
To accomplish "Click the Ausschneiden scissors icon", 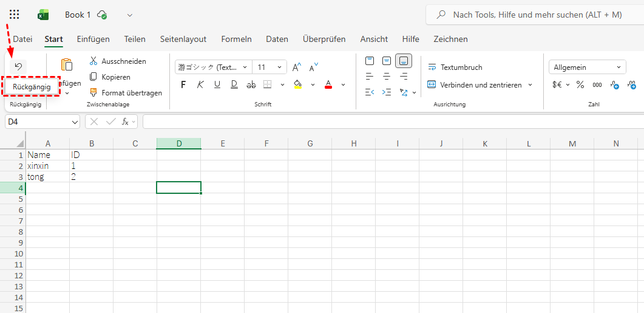I will click(93, 61).
